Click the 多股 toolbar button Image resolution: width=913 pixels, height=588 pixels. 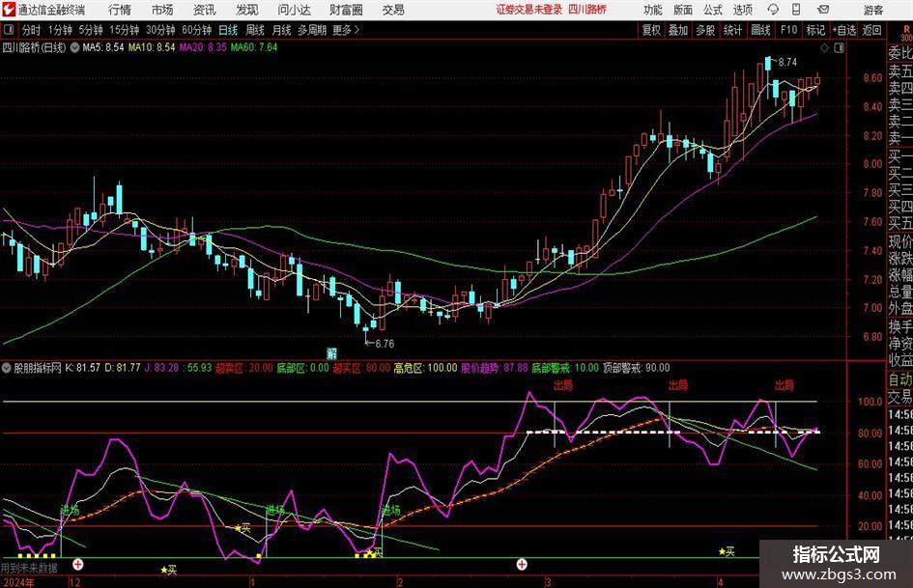coord(705,30)
